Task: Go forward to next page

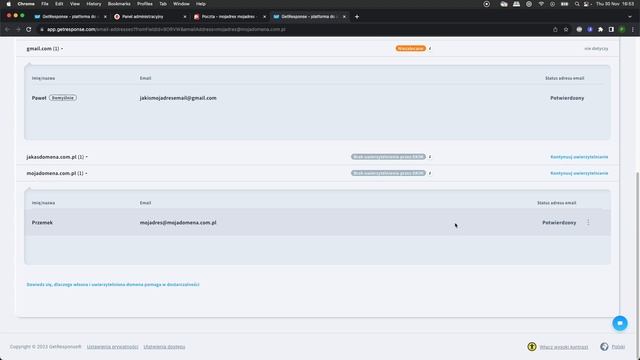Action: coord(18,29)
